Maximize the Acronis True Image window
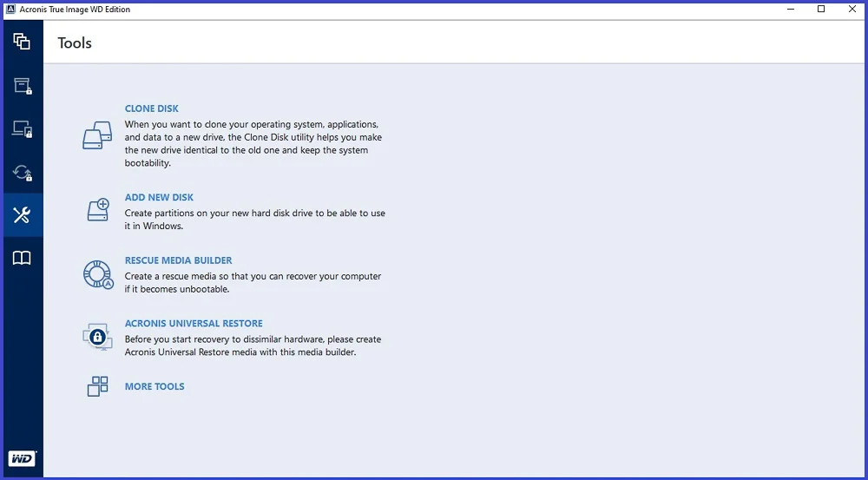Screen dimensions: 868x480 coord(821,9)
